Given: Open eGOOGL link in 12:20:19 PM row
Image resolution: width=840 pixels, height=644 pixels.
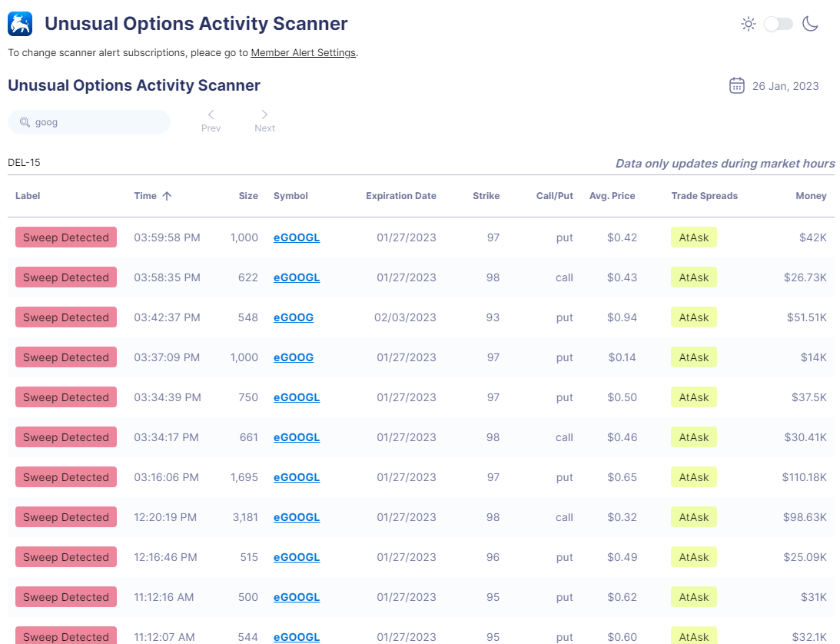Looking at the screenshot, I should (x=297, y=517).
